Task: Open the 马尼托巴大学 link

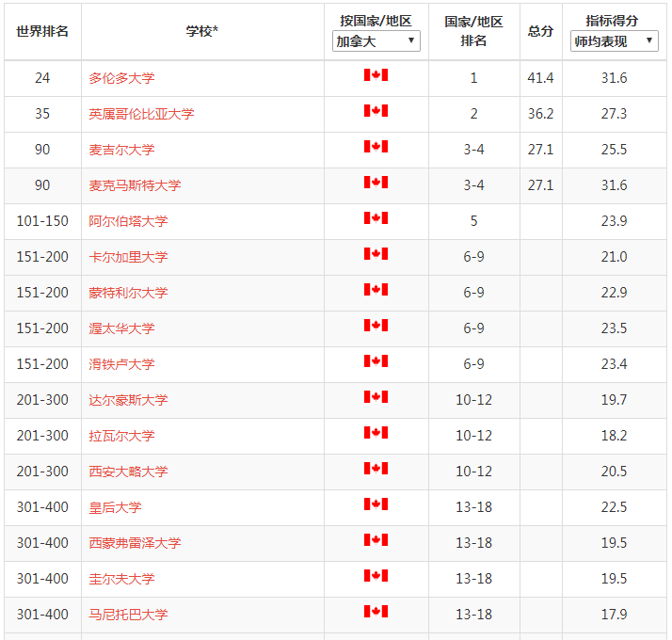Action: pos(128,616)
